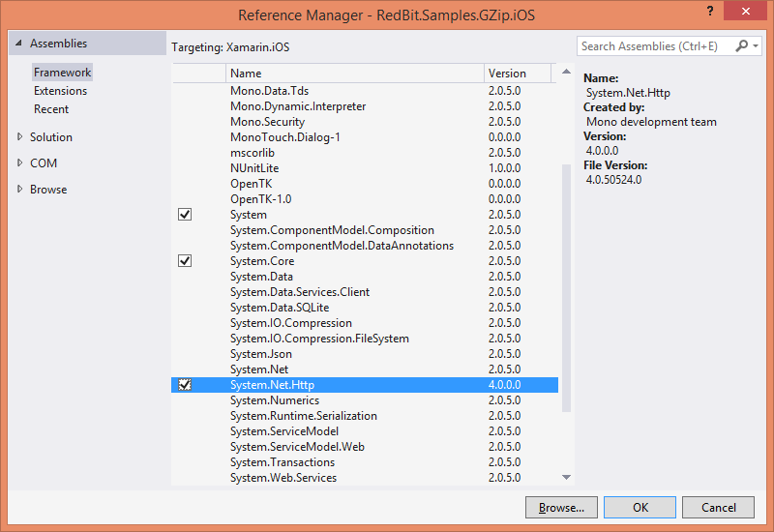Screen dimensions: 774x532
Task: Select the Framework category
Action: click(62, 73)
